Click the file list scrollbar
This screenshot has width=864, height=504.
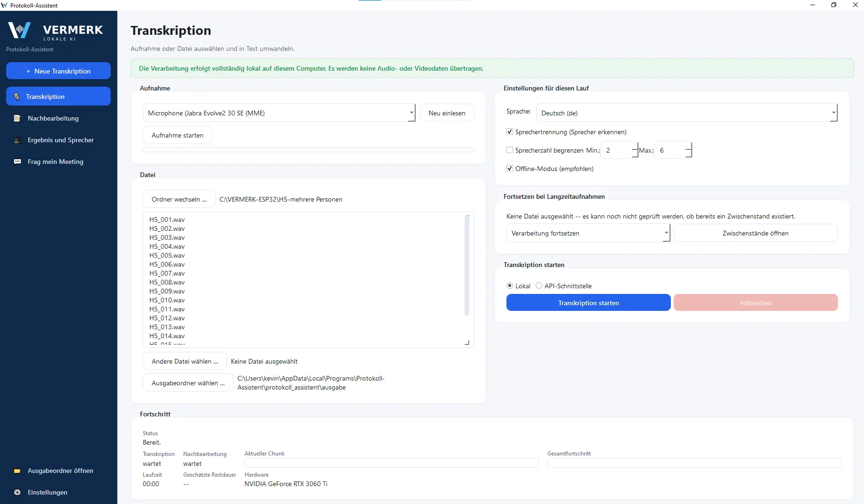coord(467,265)
